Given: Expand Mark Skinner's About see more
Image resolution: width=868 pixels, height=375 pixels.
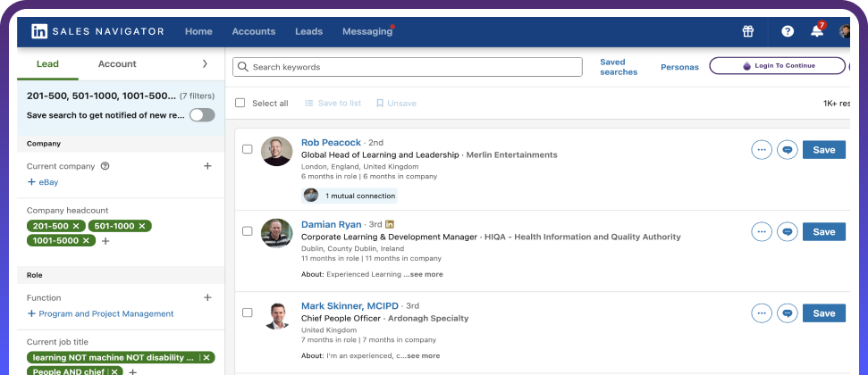Looking at the screenshot, I should click(420, 355).
